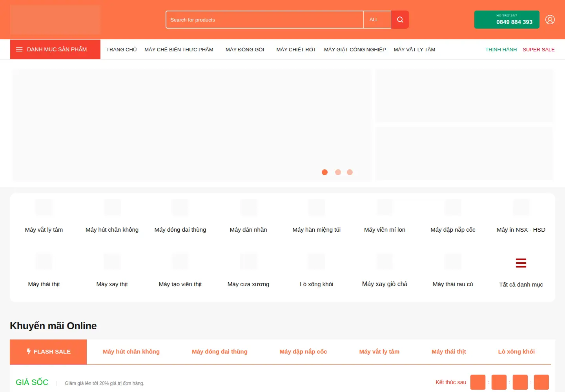Viewport: 565px width, 392px height.
Task: Open the user account icon
Action: pyautogui.click(x=550, y=20)
